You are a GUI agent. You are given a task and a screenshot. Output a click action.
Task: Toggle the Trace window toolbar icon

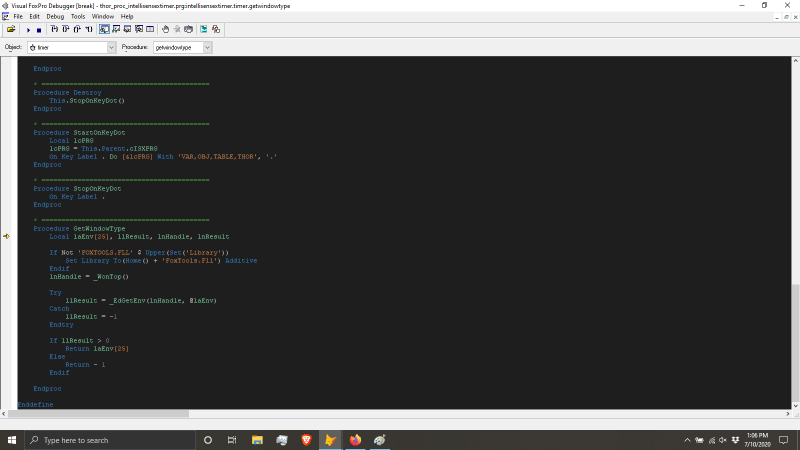(104, 30)
